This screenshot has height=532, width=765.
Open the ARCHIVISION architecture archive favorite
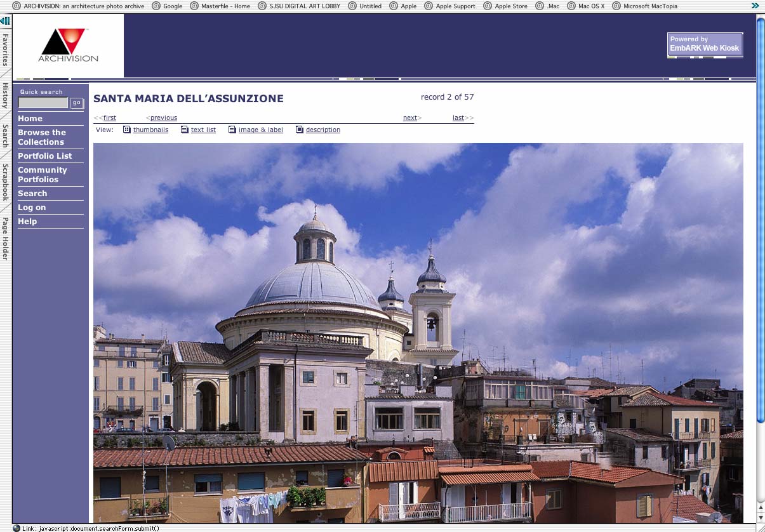coord(77,6)
